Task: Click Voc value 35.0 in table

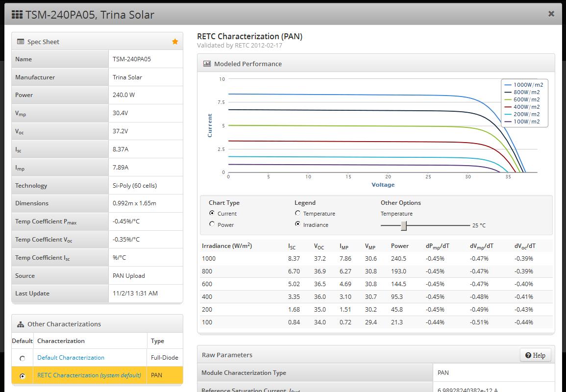Action: click(320, 309)
